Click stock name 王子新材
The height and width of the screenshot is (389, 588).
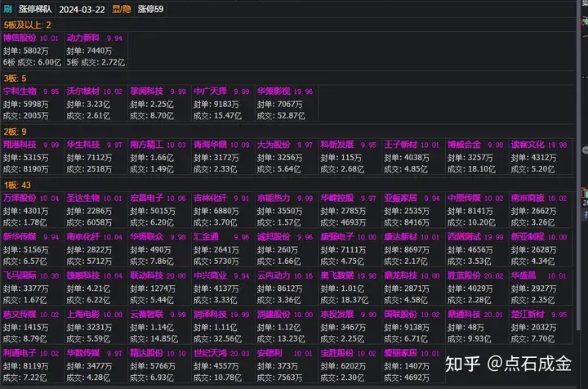(x=400, y=145)
